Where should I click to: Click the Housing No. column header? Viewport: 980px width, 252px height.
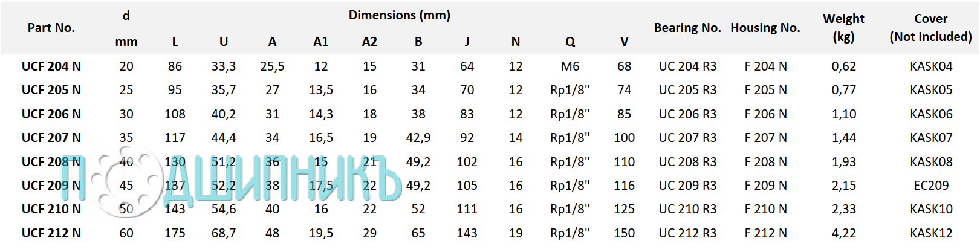(765, 28)
